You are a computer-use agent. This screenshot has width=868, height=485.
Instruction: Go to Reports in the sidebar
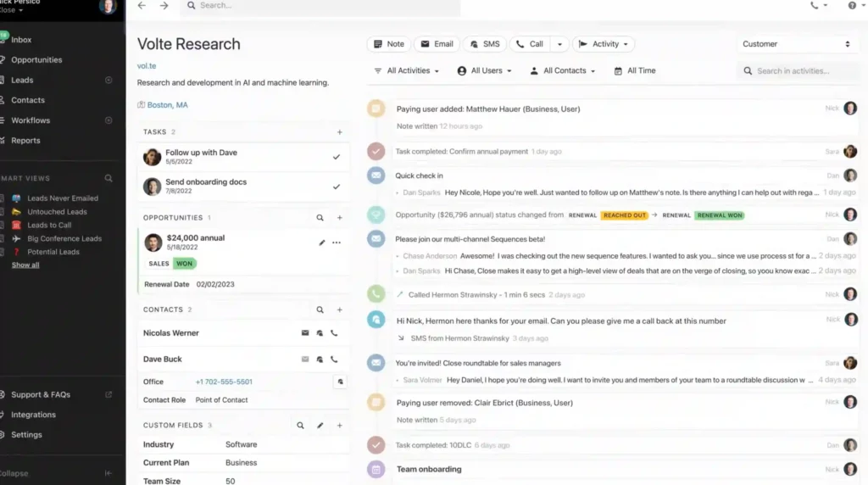pyautogui.click(x=25, y=141)
